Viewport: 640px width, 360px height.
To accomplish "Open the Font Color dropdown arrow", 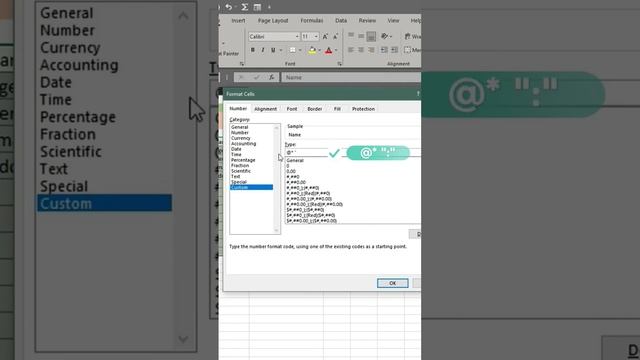I will 336,50.
